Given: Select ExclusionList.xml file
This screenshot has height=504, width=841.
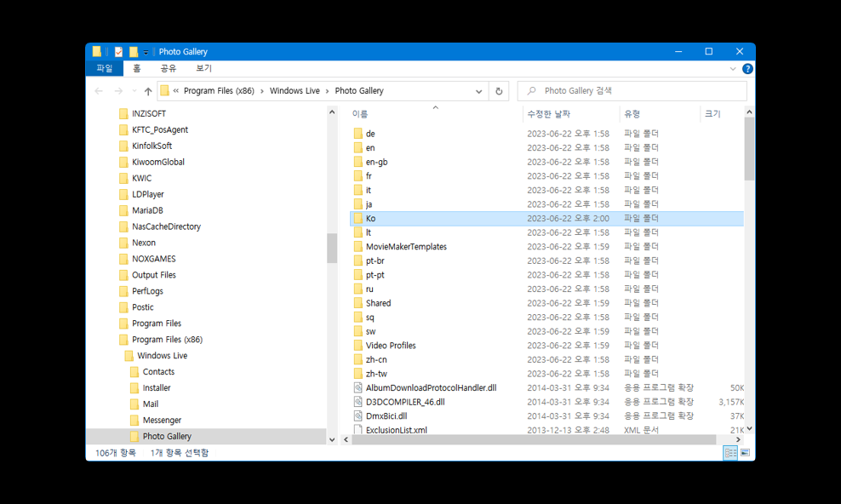Looking at the screenshot, I should 397,430.
